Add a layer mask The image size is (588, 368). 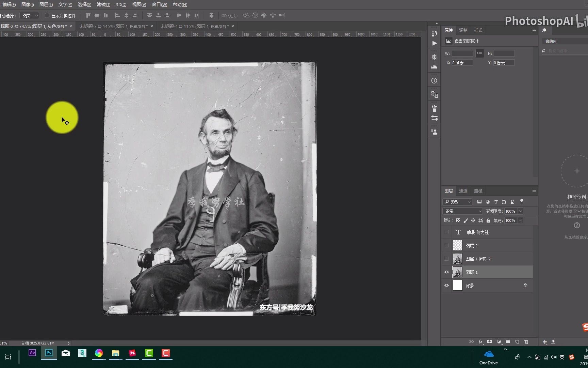(x=489, y=341)
